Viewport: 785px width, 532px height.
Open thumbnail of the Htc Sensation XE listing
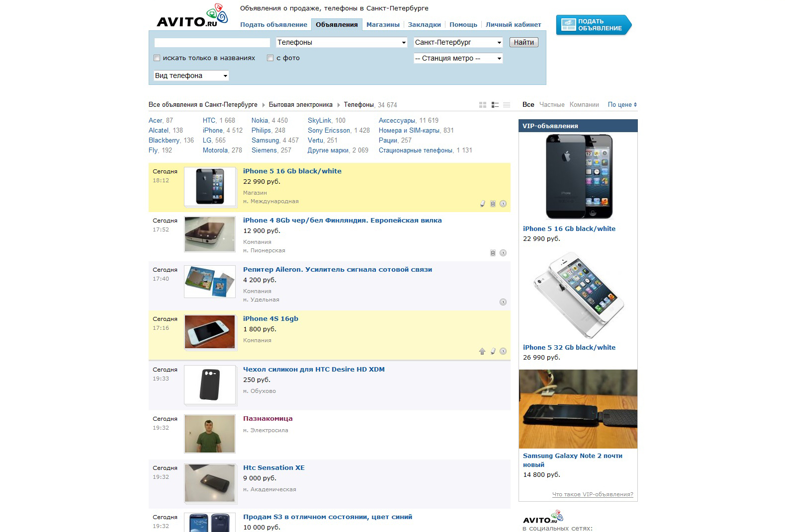point(210,483)
